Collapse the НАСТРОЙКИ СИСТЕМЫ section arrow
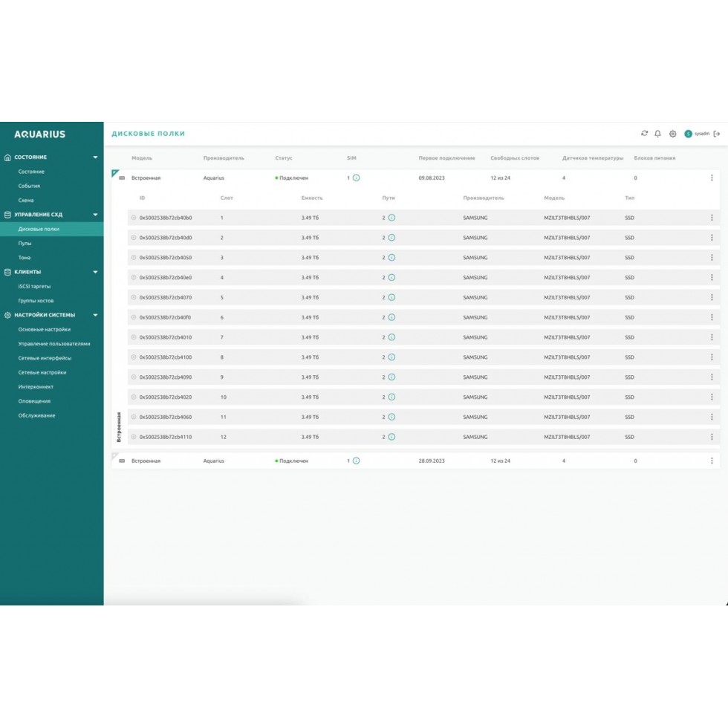 click(95, 315)
